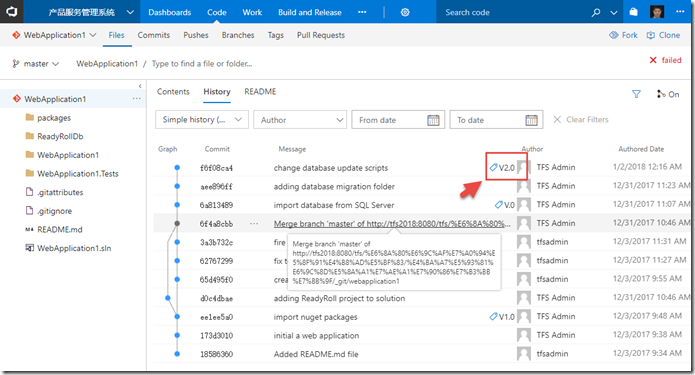Click the V2.0 tag label
The image size is (695, 375).
coord(502,168)
